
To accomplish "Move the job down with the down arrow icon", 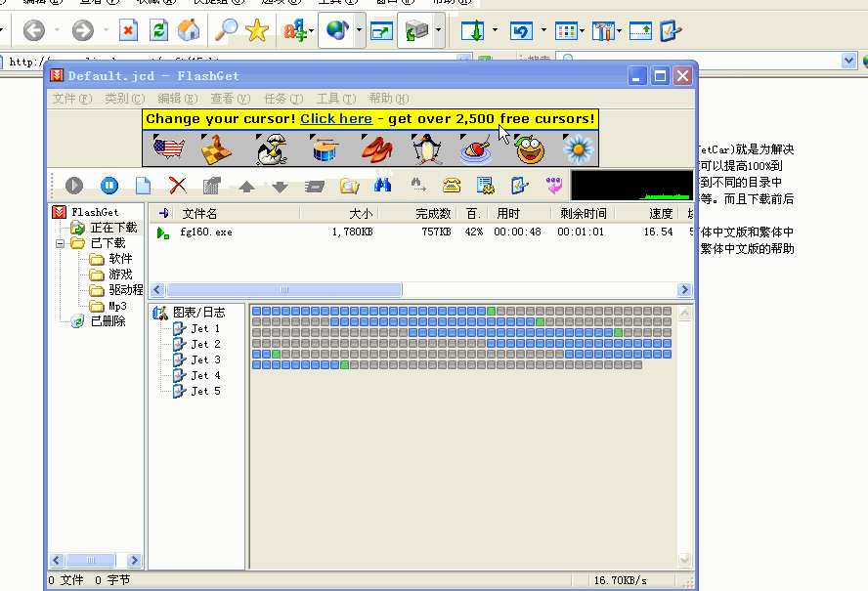I will click(281, 187).
